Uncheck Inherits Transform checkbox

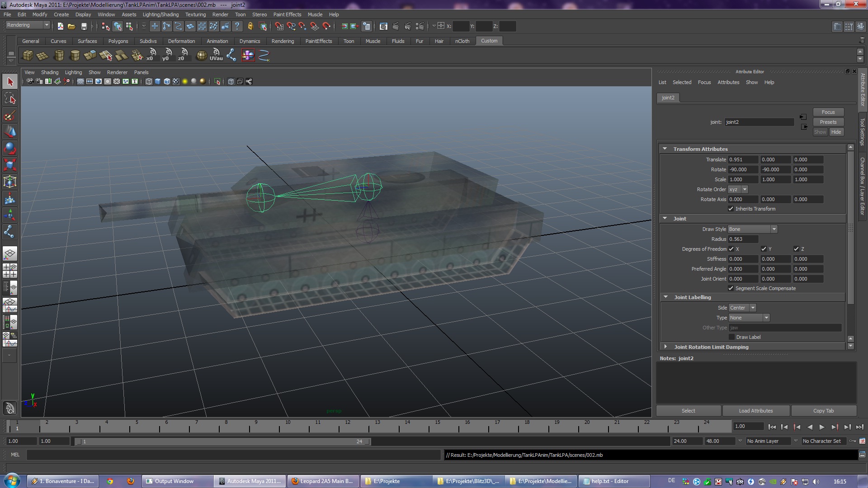click(731, 209)
